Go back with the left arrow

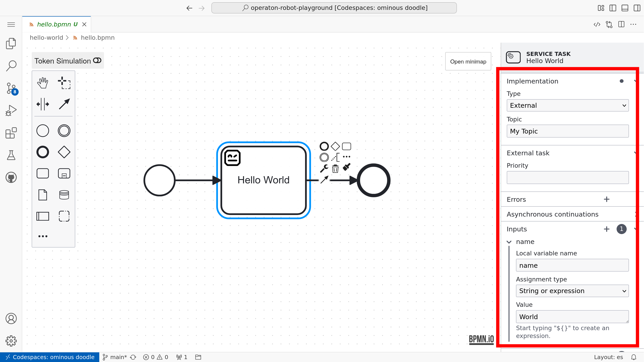click(189, 8)
